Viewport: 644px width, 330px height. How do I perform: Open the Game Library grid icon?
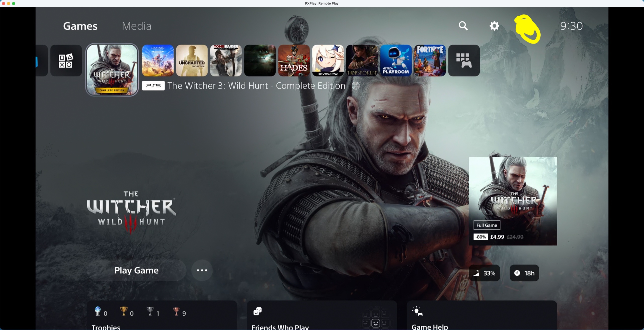coord(464,60)
